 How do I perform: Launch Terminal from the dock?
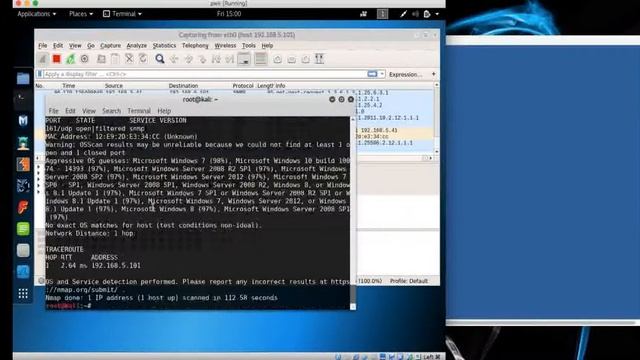pos(23,98)
